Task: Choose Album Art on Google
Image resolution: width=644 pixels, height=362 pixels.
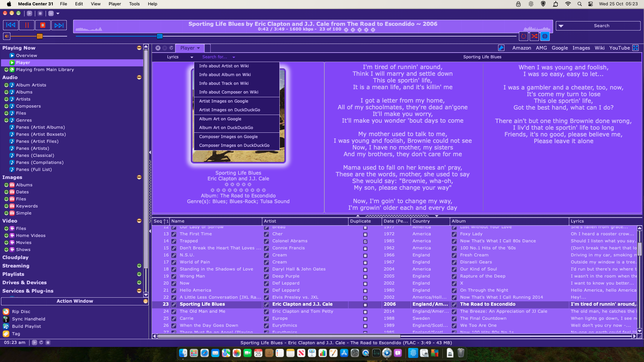Action: pyautogui.click(x=237, y=119)
